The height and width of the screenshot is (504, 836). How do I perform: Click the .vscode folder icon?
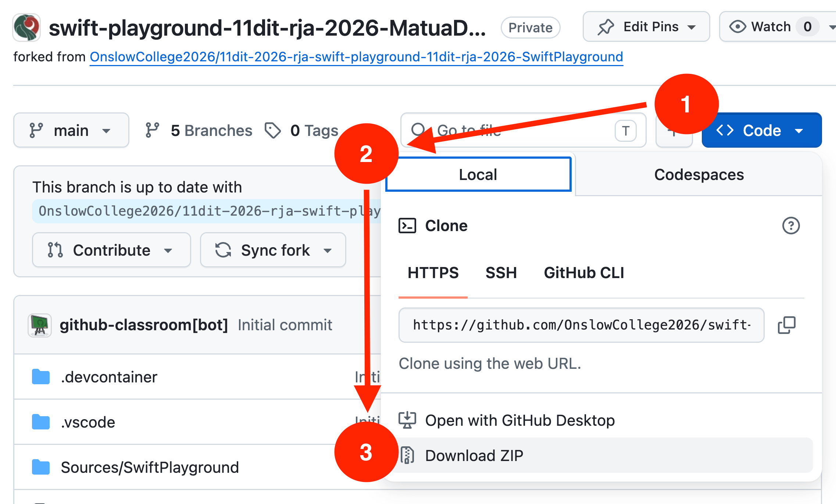pyautogui.click(x=41, y=422)
